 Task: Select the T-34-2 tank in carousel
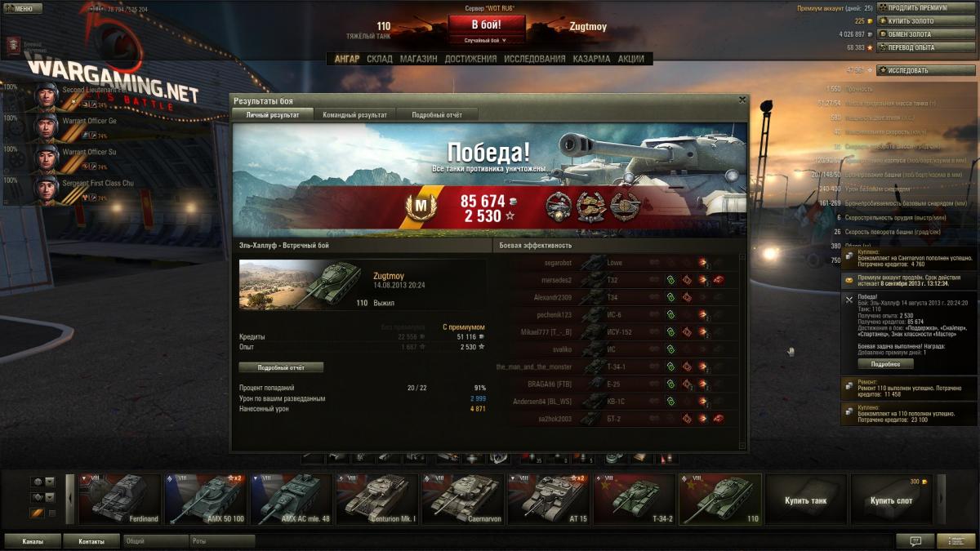coord(635,500)
